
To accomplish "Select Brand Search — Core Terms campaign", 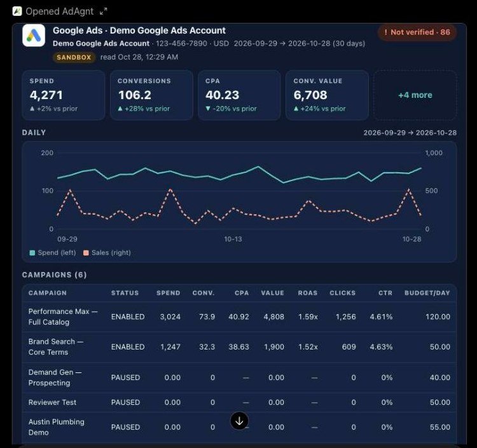I will [56, 347].
